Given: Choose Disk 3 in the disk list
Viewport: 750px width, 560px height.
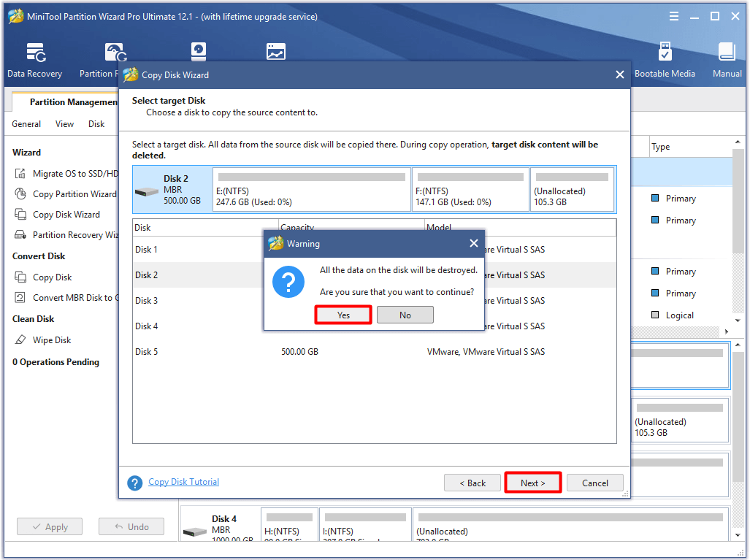Looking at the screenshot, I should tap(168, 300).
